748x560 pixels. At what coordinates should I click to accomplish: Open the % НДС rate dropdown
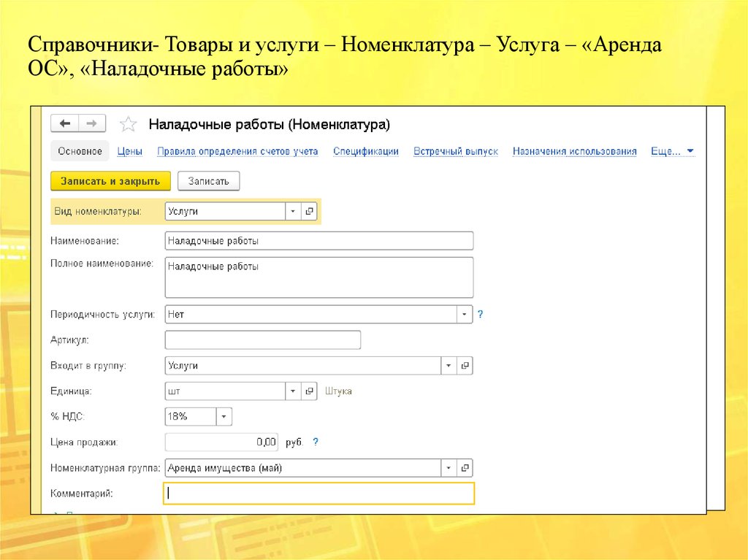(224, 416)
